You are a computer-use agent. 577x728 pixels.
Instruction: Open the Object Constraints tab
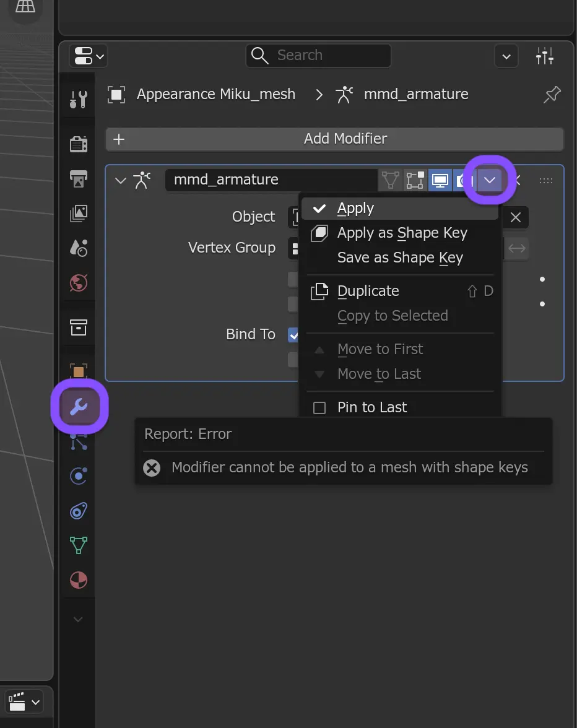click(x=79, y=511)
